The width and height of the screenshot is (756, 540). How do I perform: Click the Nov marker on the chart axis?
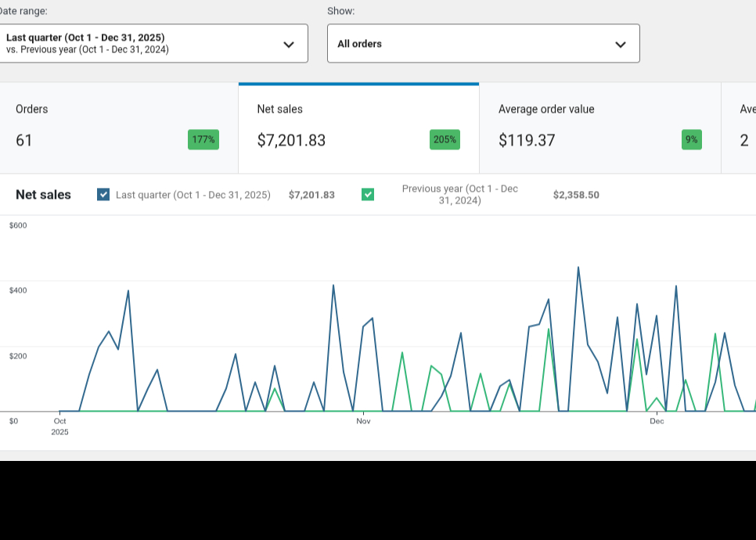coord(363,421)
